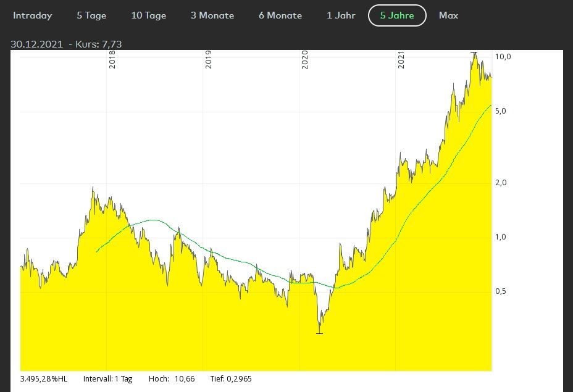Click the 10,0 price axis label
Screen dimensions: 573x392
[503, 57]
